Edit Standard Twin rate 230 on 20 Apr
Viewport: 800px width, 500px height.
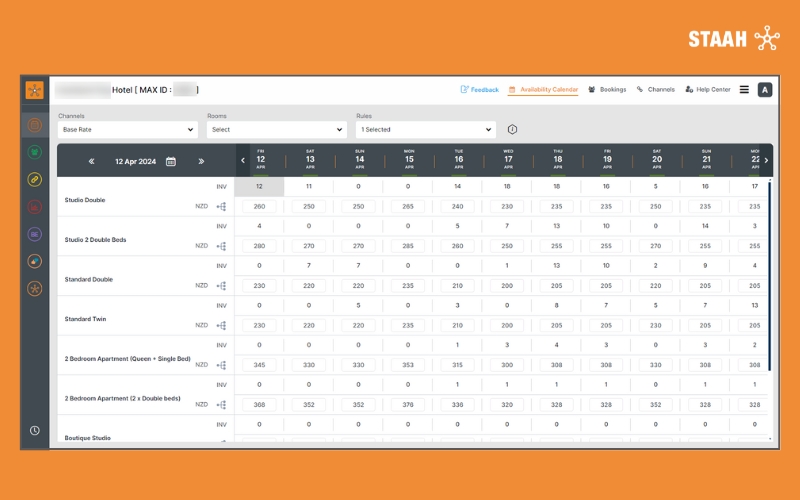point(655,325)
